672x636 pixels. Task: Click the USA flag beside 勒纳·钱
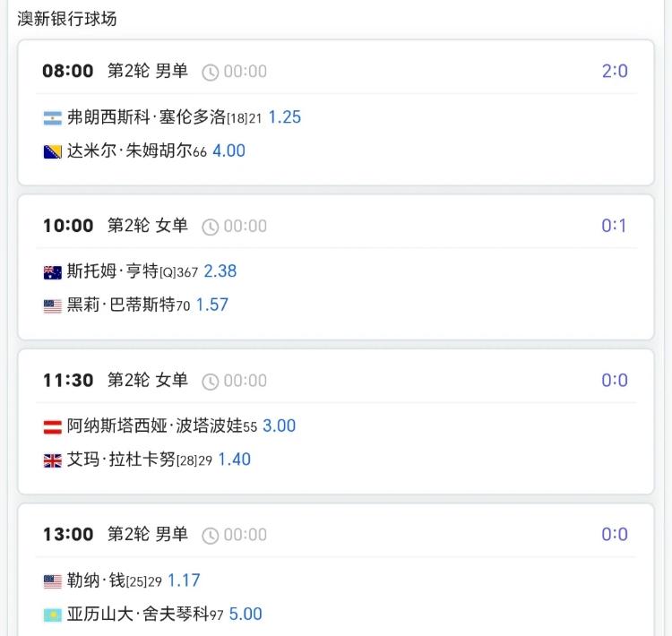[52, 580]
